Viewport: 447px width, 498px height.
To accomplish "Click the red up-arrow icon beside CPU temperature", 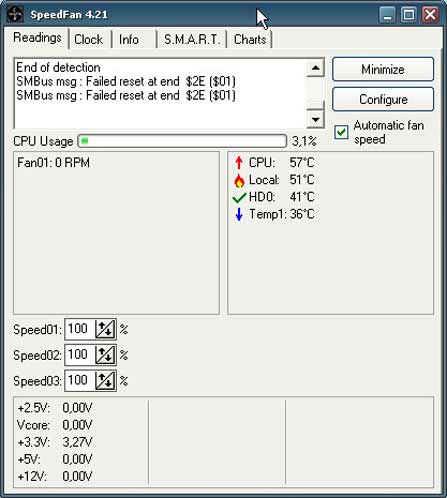I will point(239,163).
